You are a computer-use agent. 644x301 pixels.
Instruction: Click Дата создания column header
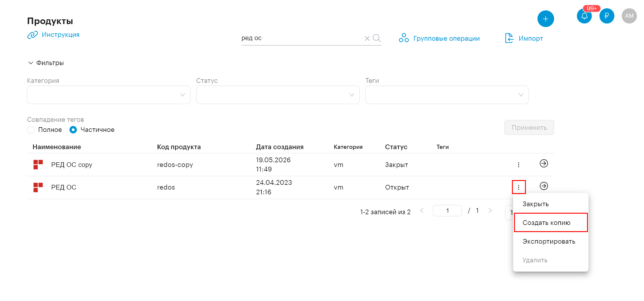point(280,147)
